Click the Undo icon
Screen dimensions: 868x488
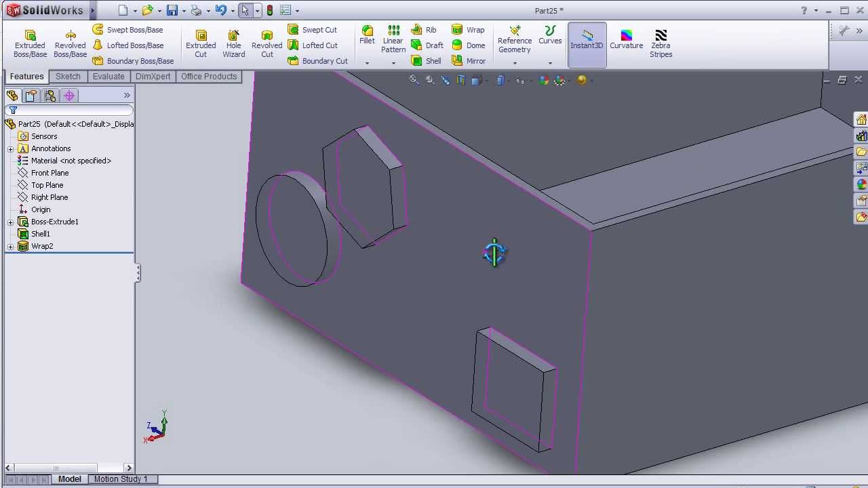(x=220, y=10)
